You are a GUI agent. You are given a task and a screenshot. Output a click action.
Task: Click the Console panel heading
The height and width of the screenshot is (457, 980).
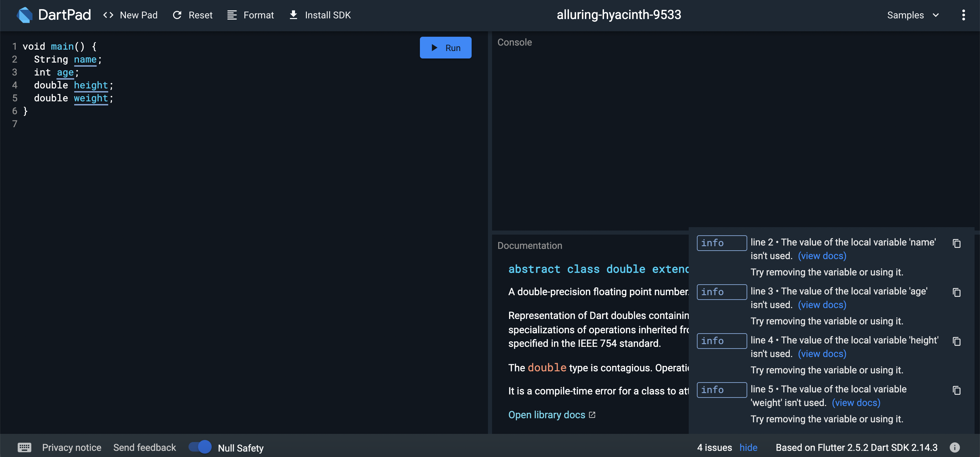tap(515, 42)
